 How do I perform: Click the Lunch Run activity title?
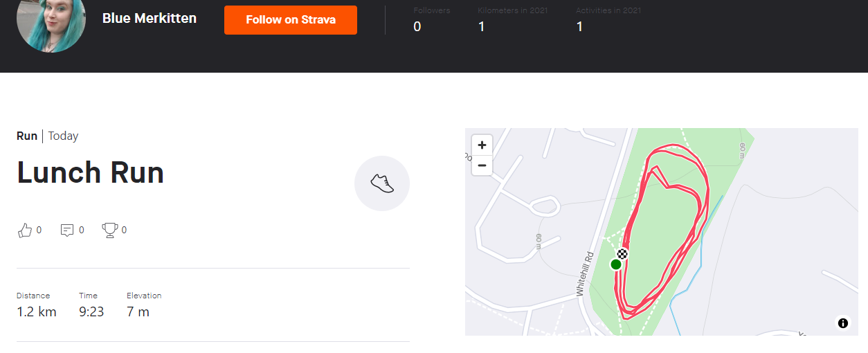click(91, 172)
